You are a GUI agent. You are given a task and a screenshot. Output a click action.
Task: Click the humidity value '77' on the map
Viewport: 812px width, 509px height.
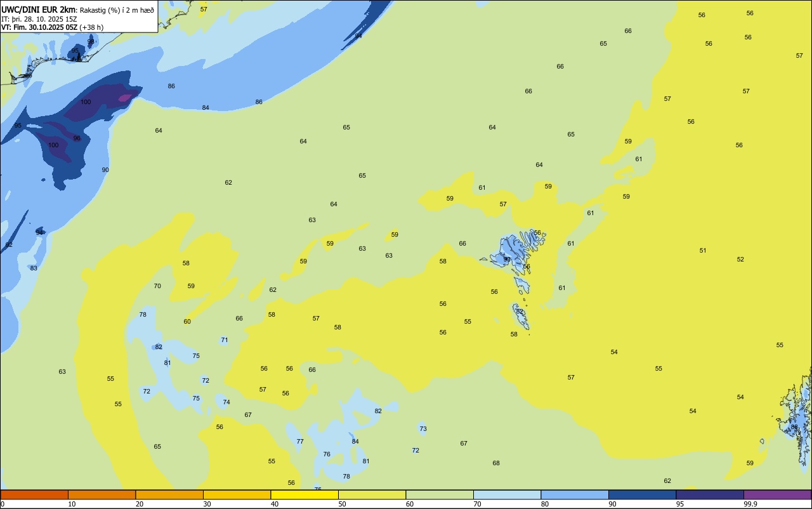[x=300, y=441]
